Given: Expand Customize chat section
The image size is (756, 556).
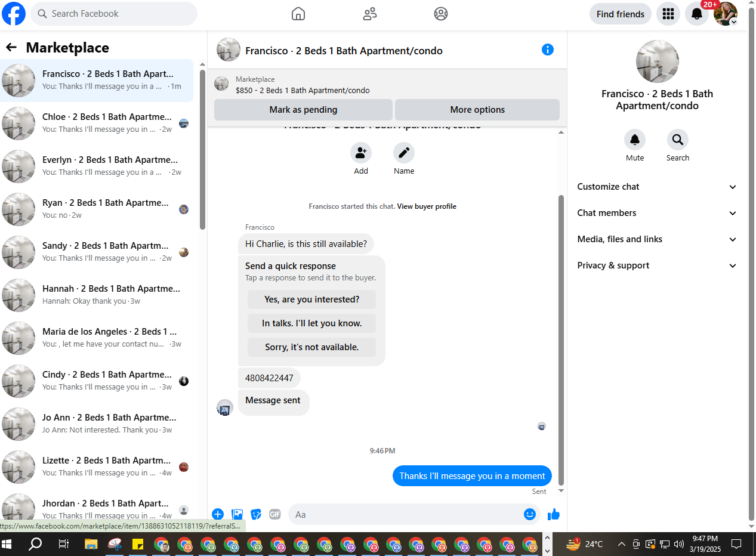Looking at the screenshot, I should click(x=657, y=187).
